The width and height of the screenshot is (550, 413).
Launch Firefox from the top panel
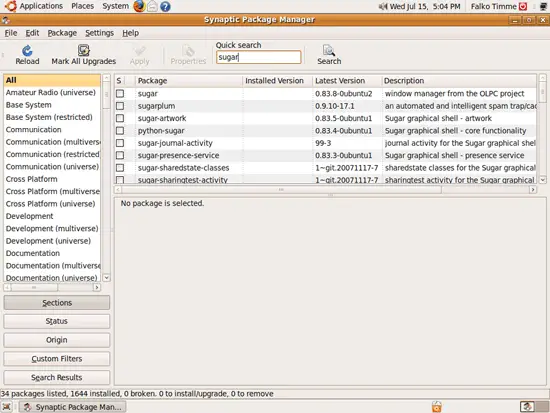[x=139, y=6]
